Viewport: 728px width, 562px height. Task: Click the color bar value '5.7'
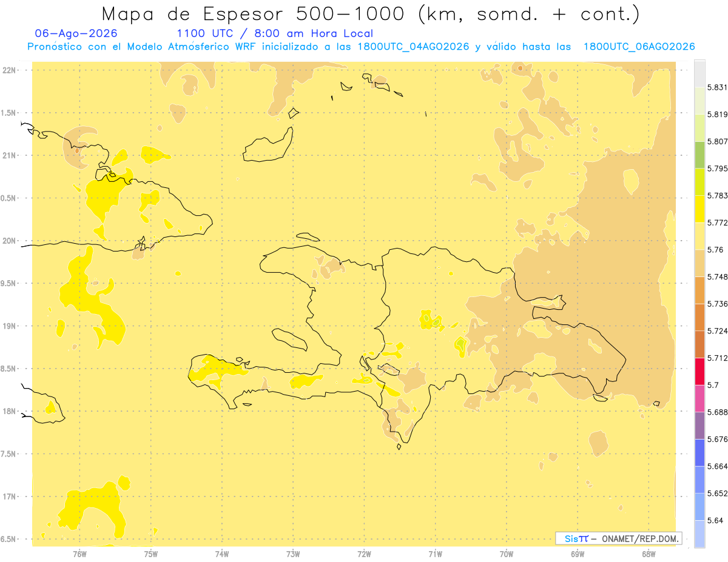click(x=713, y=384)
